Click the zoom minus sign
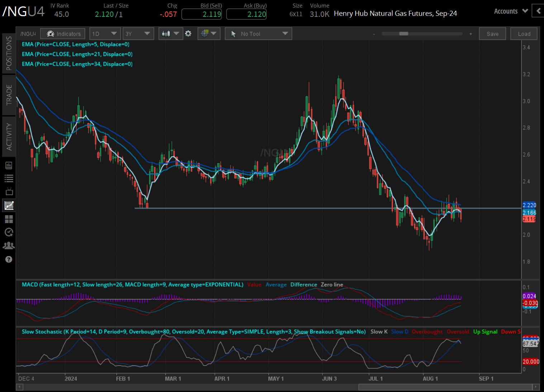Viewport: 544px width, 392px height. 374,34
